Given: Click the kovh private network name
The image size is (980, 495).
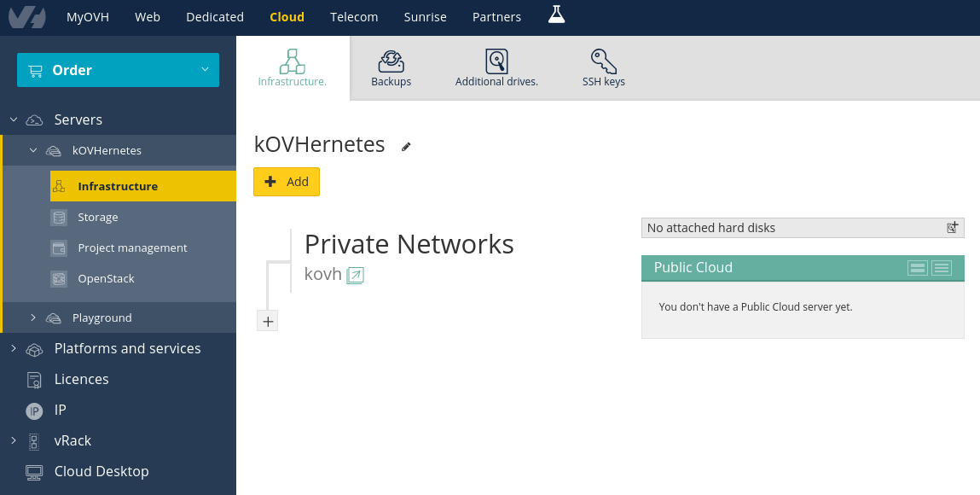Looking at the screenshot, I should (323, 274).
